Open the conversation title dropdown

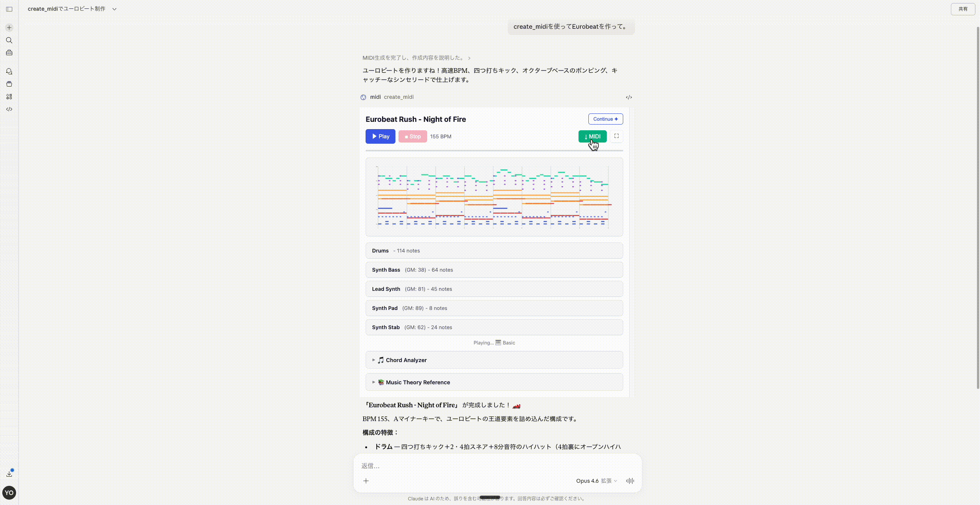point(114,8)
